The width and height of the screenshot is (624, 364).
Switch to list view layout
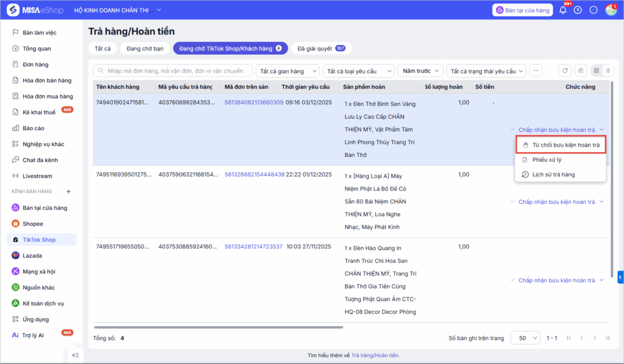(608, 71)
